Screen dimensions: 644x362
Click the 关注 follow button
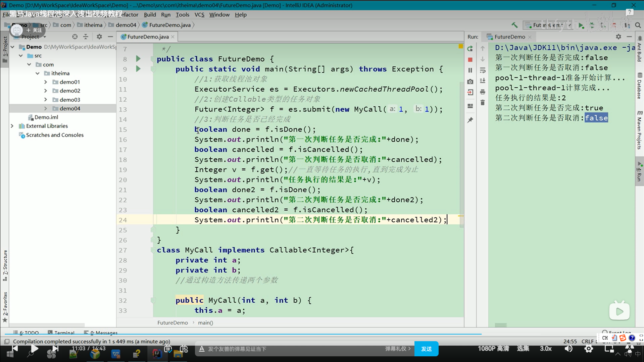(x=34, y=30)
